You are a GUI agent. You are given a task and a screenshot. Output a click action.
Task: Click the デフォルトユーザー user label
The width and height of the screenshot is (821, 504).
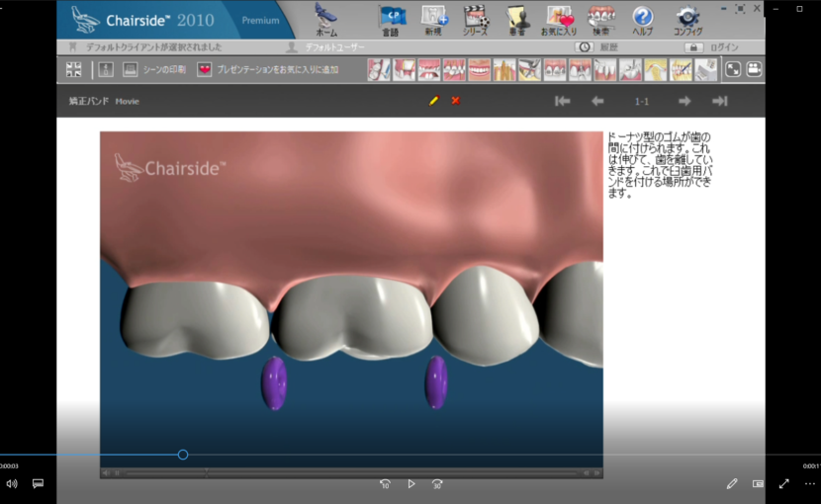coord(336,47)
